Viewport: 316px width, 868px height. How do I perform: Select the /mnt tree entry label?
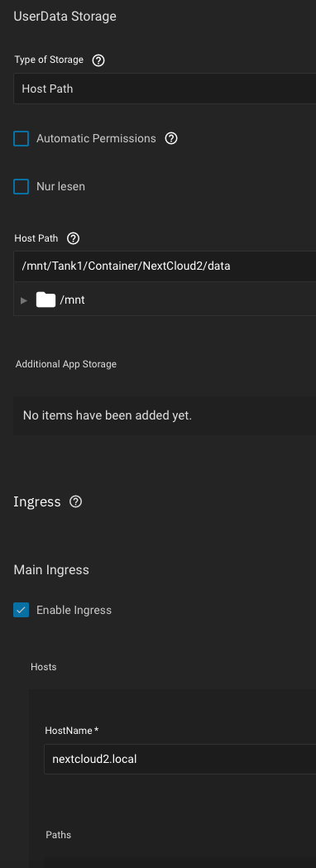pyautogui.click(x=73, y=300)
